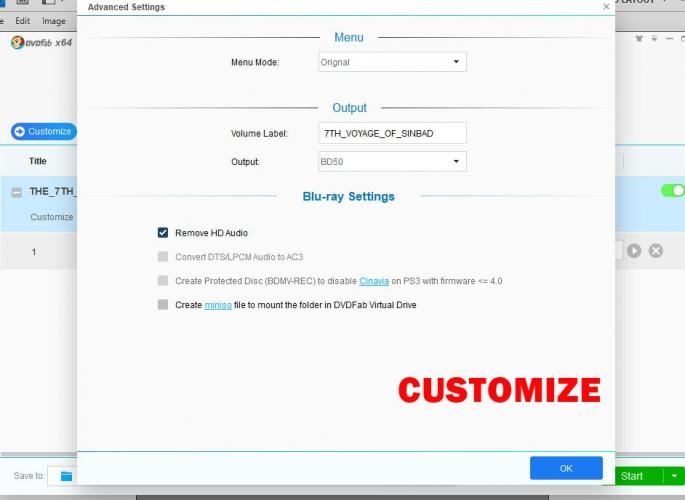Open the Save to folder icon
This screenshot has height=500, width=685.
[66, 476]
